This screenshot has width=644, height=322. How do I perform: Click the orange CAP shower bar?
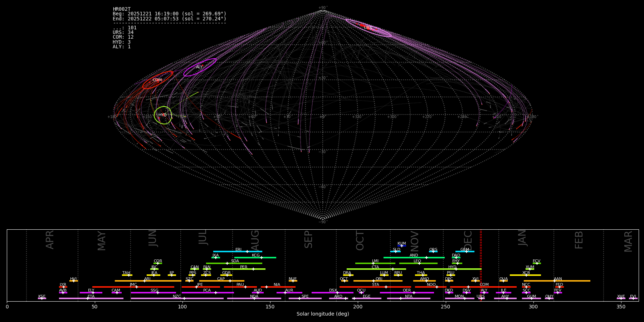click(222, 281)
